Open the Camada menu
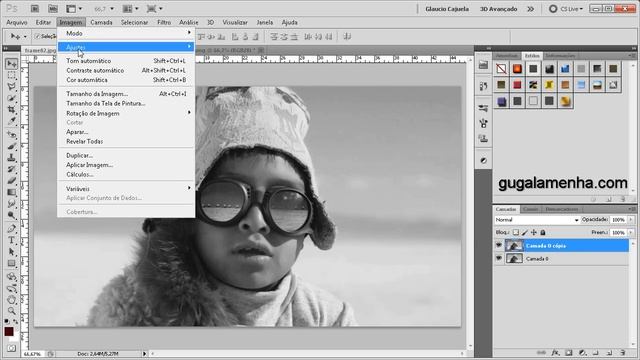Image resolution: width=640 pixels, height=360 pixels. point(101,22)
